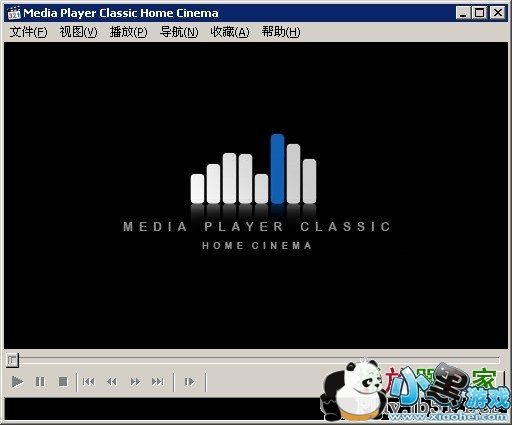Open the 文件(F) menu

[28, 32]
